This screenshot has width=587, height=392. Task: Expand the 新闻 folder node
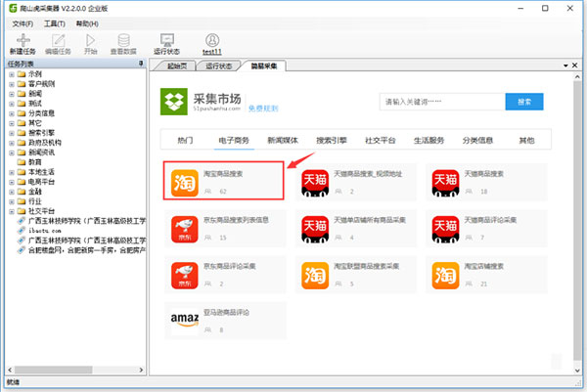[12, 94]
